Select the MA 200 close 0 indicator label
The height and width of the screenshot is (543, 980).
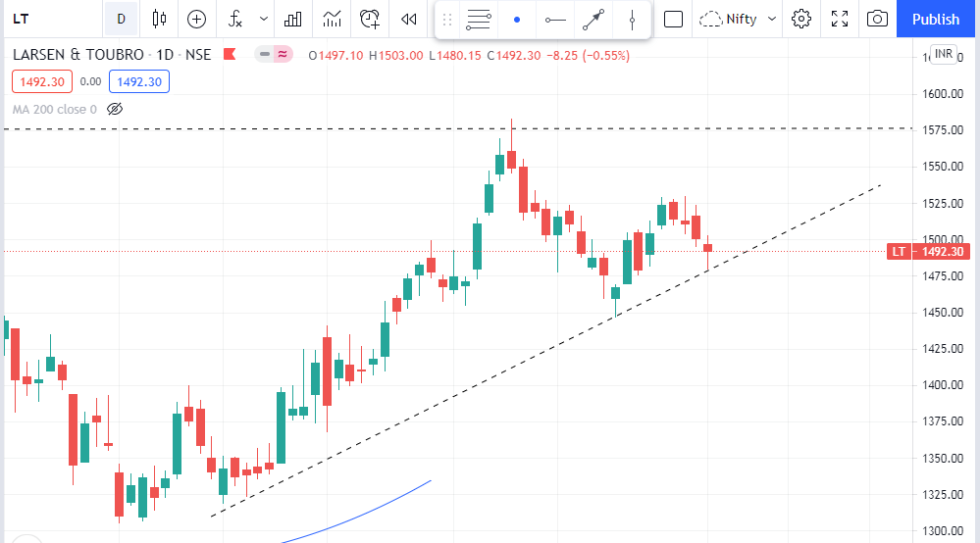click(x=54, y=109)
